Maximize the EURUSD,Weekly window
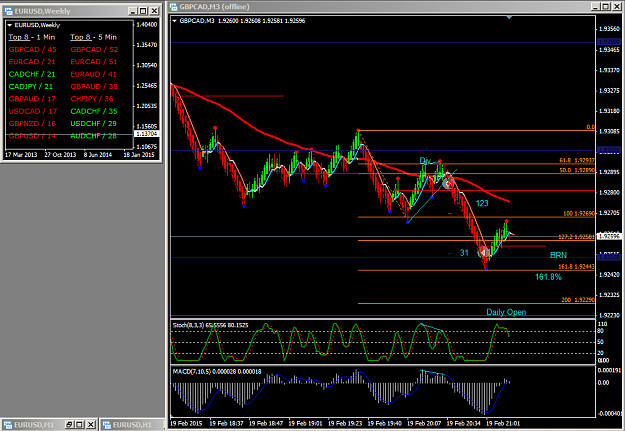The height and width of the screenshot is (431, 625). tap(143, 11)
